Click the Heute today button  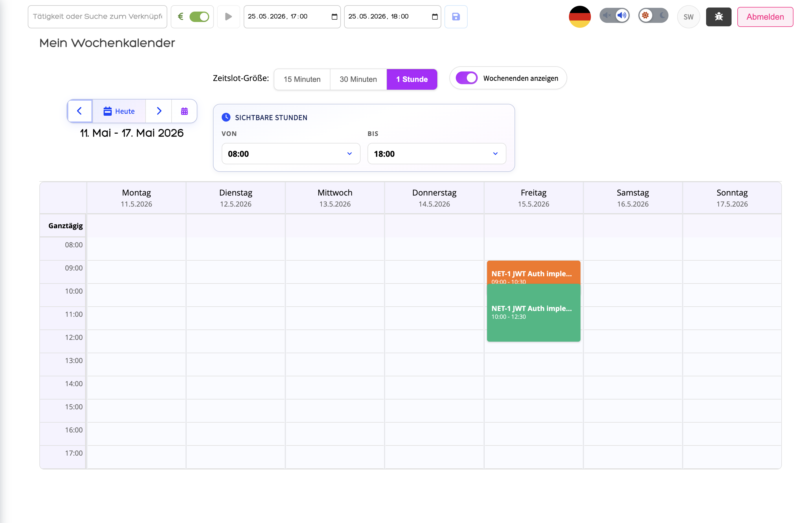(x=119, y=111)
